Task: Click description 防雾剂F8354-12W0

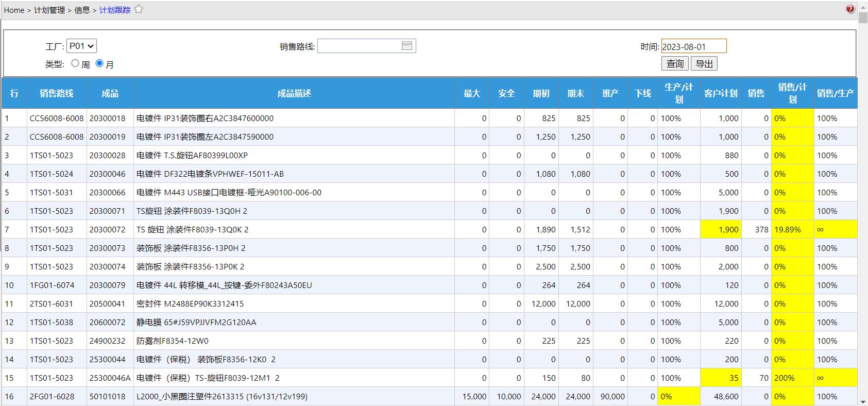Action: [173, 341]
